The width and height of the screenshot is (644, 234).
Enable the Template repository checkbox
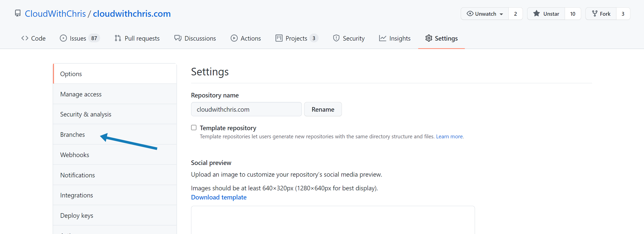(194, 127)
